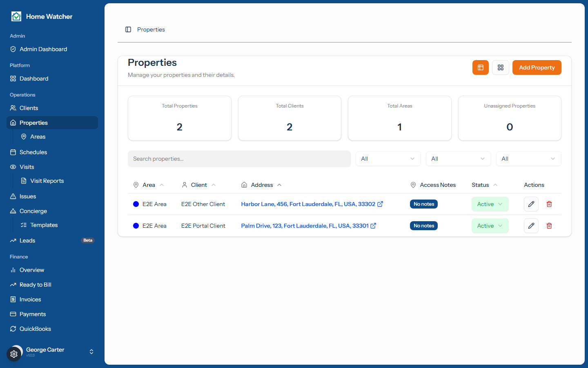588x368 pixels.
Task: Click external link icon for Harbor Lane
Action: click(380, 204)
